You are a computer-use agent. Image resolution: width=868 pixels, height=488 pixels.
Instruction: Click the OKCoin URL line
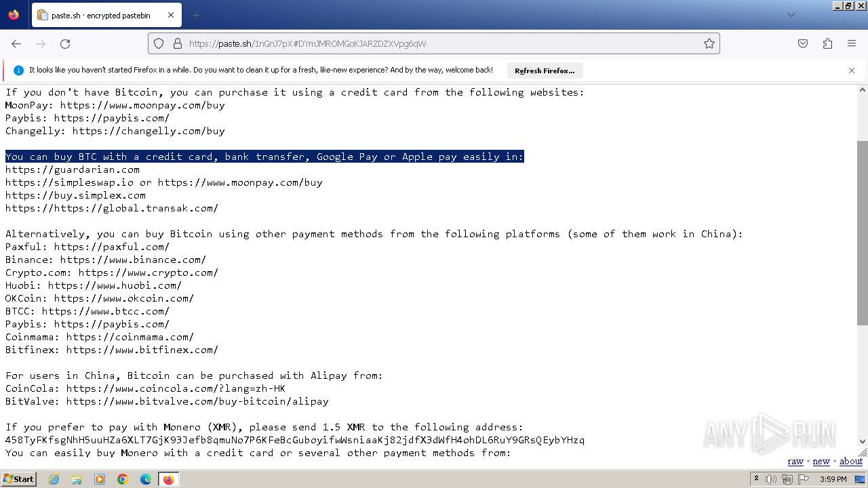pos(100,298)
